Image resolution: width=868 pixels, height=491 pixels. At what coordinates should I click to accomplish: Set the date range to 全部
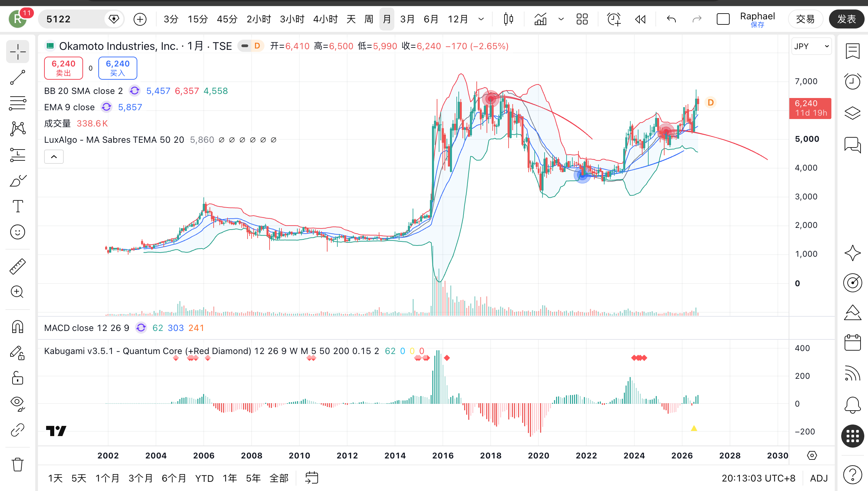[x=279, y=478]
